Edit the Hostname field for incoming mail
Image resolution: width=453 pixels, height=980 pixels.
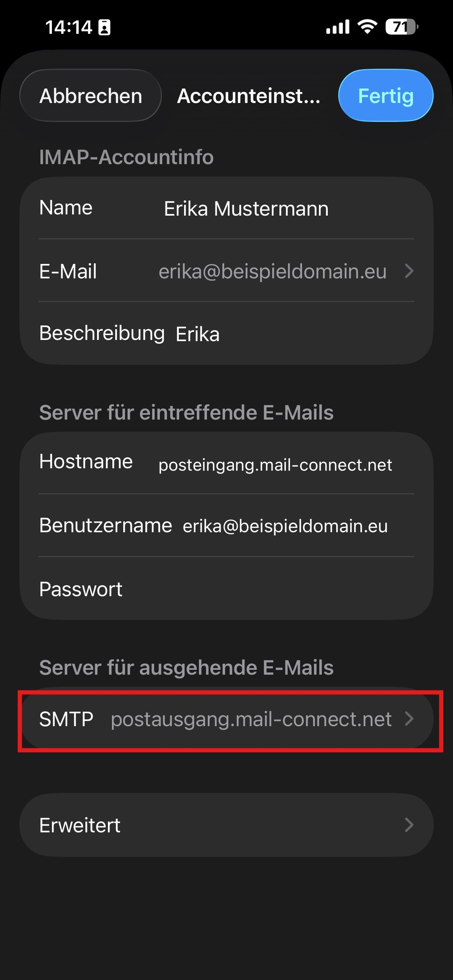pos(275,465)
